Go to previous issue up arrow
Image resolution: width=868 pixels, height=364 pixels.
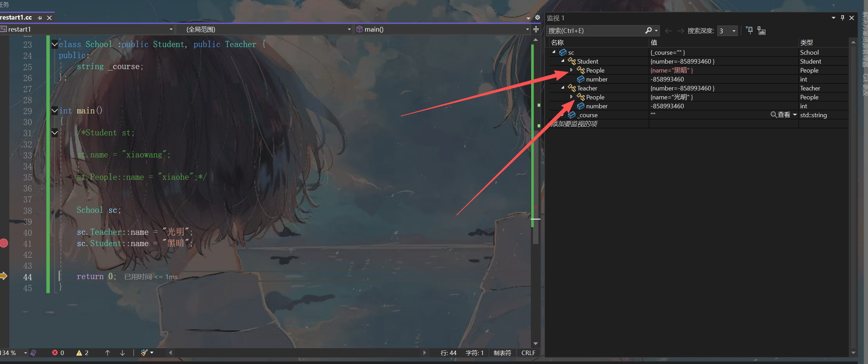point(107,353)
